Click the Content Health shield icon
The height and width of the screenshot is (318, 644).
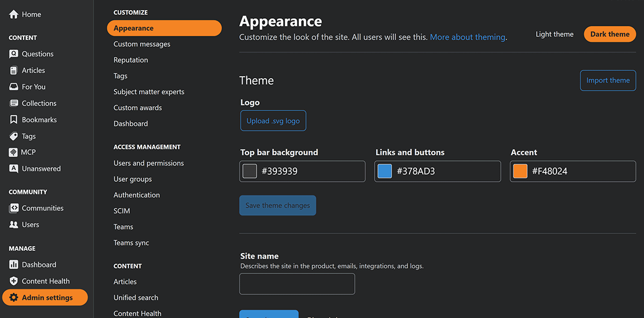[14, 281]
